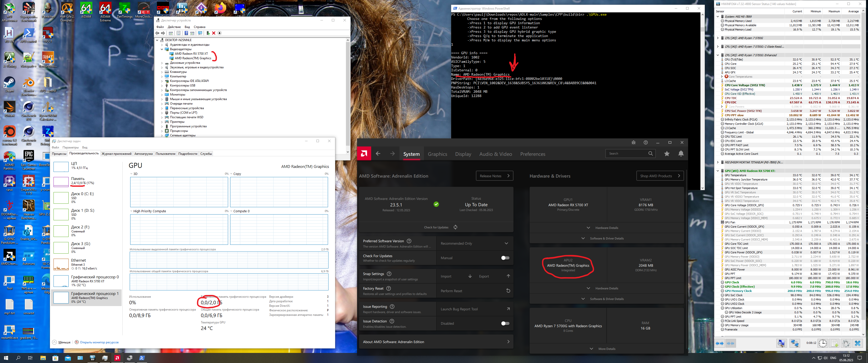Open the Автозагрузка tab in Task Manager

[143, 154]
